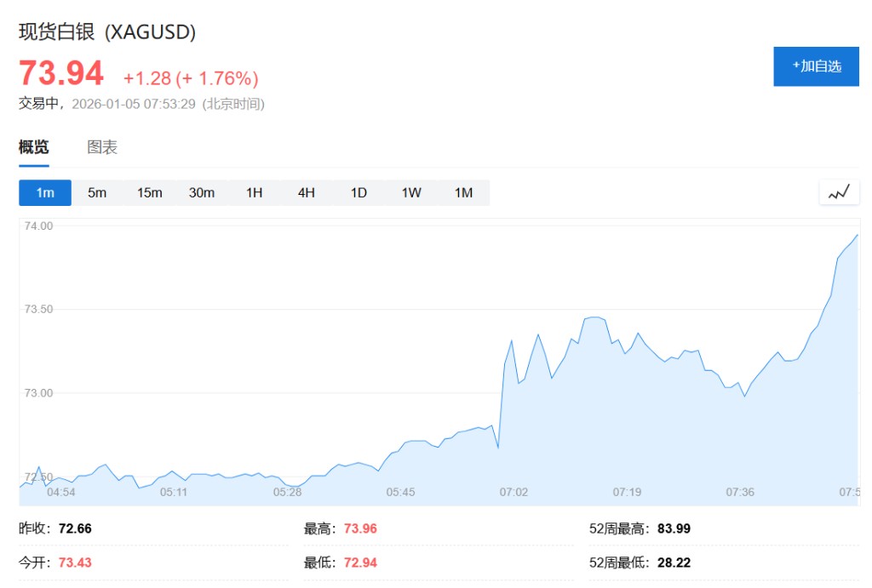The image size is (872, 588).
Task: Click the 52周最高 value 83.99
Action: [x=674, y=528]
